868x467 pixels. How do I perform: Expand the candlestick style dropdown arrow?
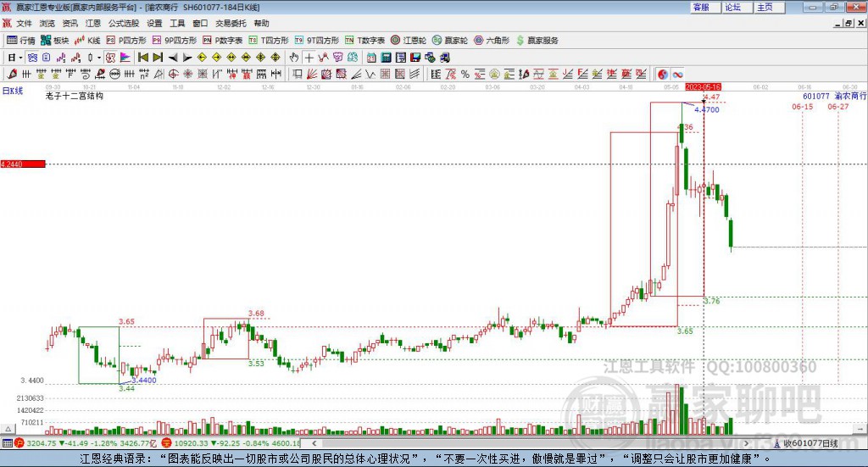[x=98, y=58]
